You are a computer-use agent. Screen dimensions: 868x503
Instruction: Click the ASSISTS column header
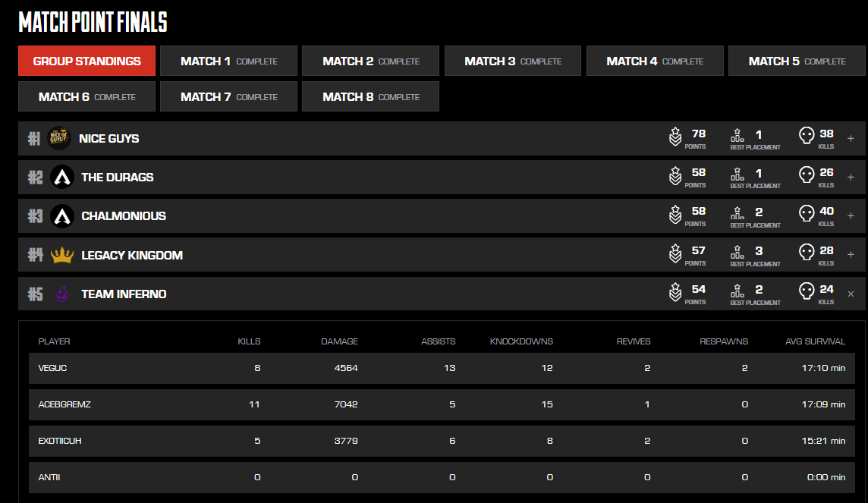[x=439, y=341]
